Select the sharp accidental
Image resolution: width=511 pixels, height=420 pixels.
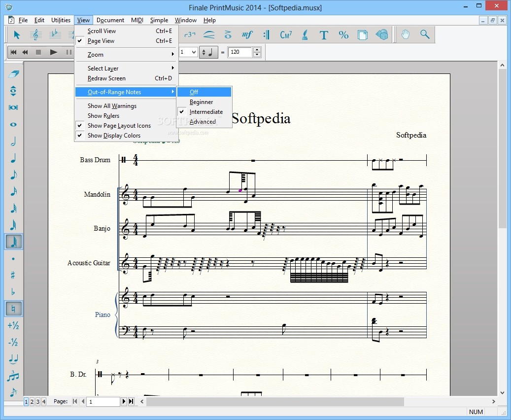13,275
